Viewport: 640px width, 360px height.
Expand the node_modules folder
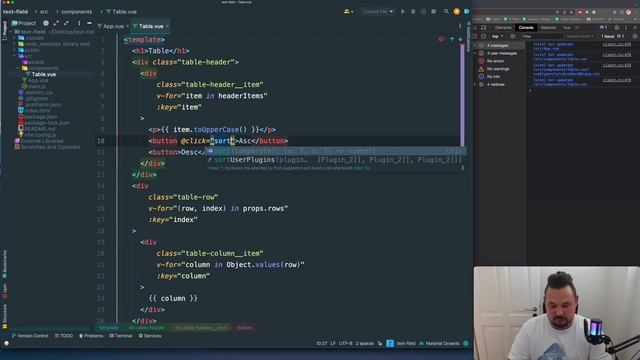[15, 44]
